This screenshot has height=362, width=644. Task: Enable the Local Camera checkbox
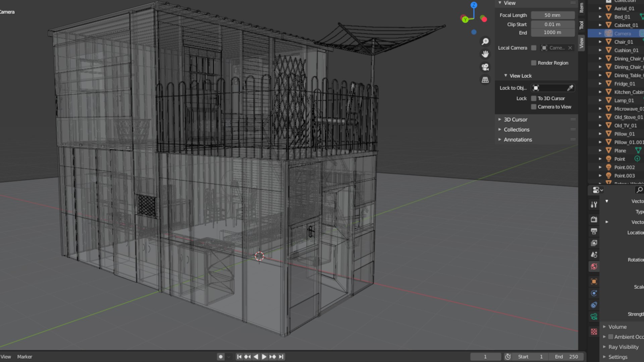(x=534, y=48)
